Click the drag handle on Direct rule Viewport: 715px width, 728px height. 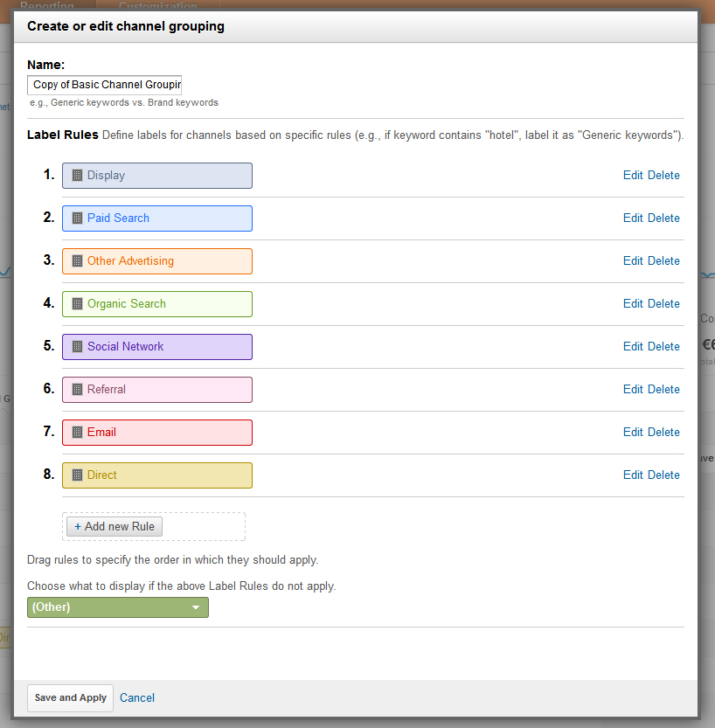click(x=77, y=475)
